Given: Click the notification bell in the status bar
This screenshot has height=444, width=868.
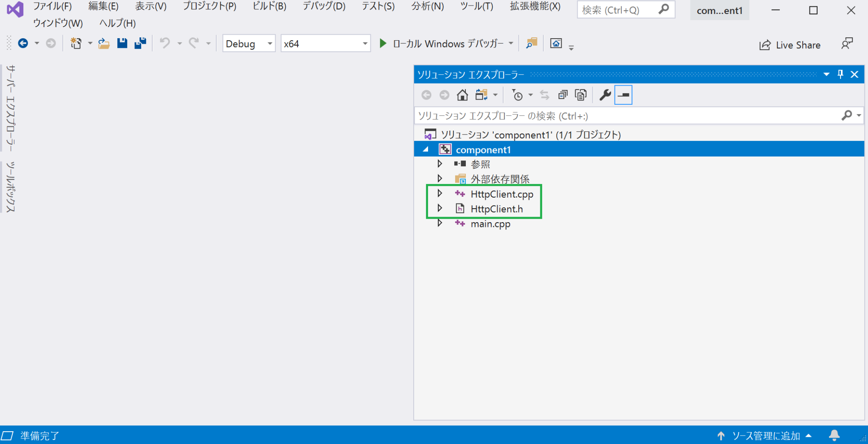Looking at the screenshot, I should pyautogui.click(x=834, y=435).
